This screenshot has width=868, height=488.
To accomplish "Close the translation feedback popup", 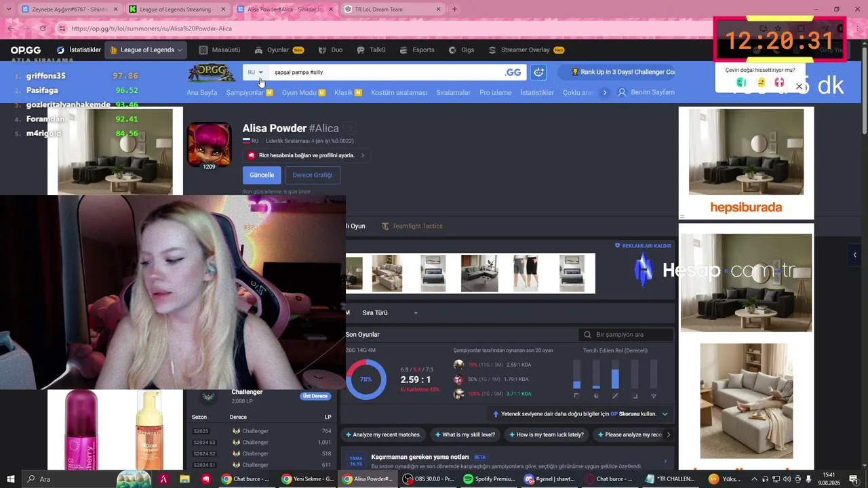I will [x=799, y=86].
